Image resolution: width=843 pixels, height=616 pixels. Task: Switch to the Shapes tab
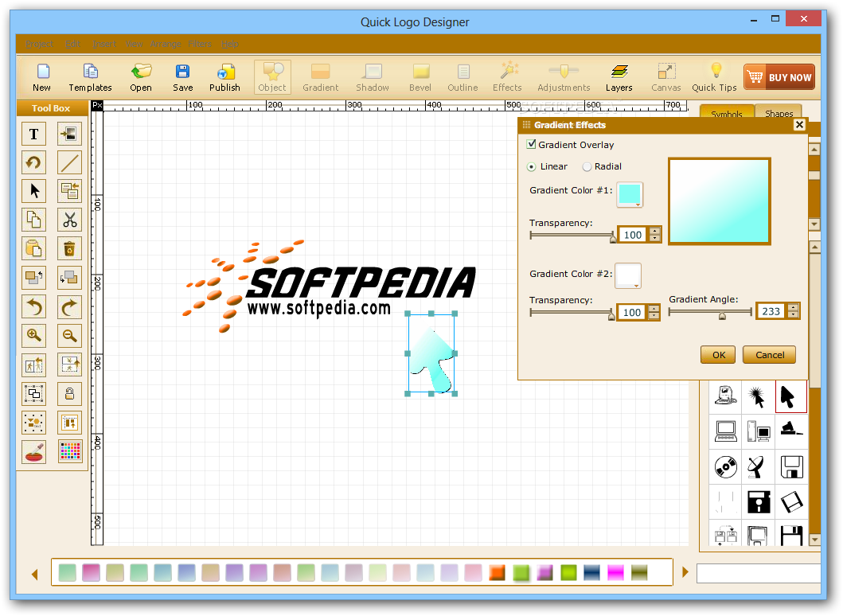pos(779,111)
